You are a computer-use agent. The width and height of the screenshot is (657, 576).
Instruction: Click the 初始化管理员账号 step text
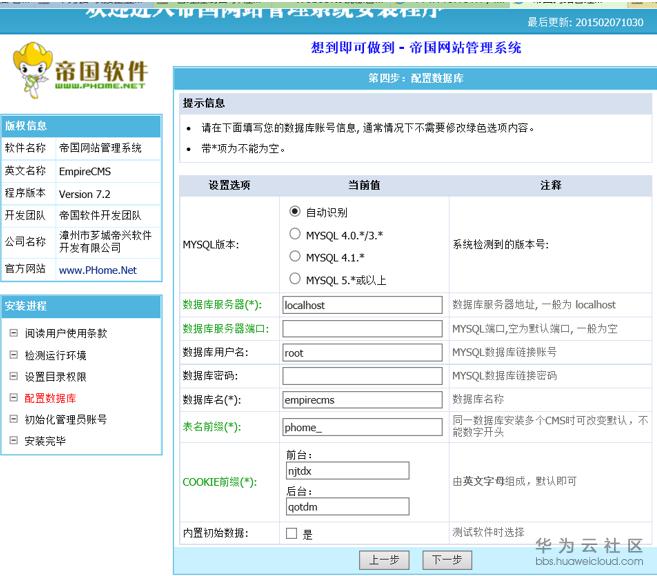66,419
